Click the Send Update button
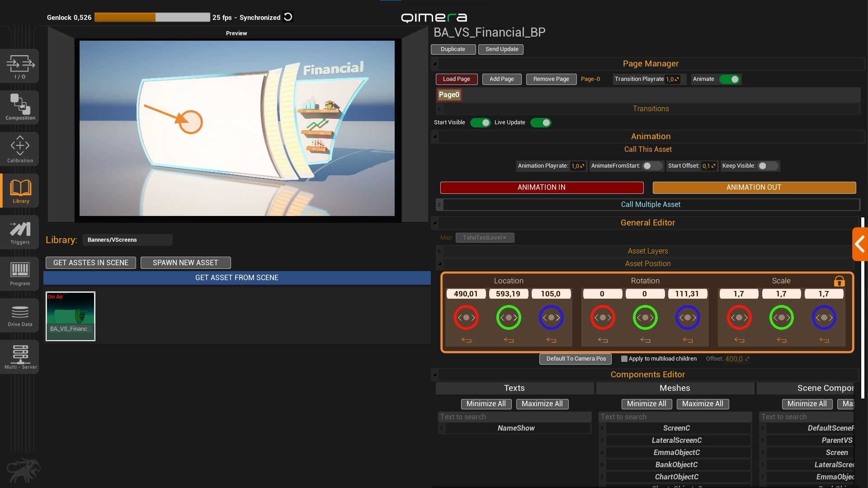868x488 pixels. tap(501, 49)
